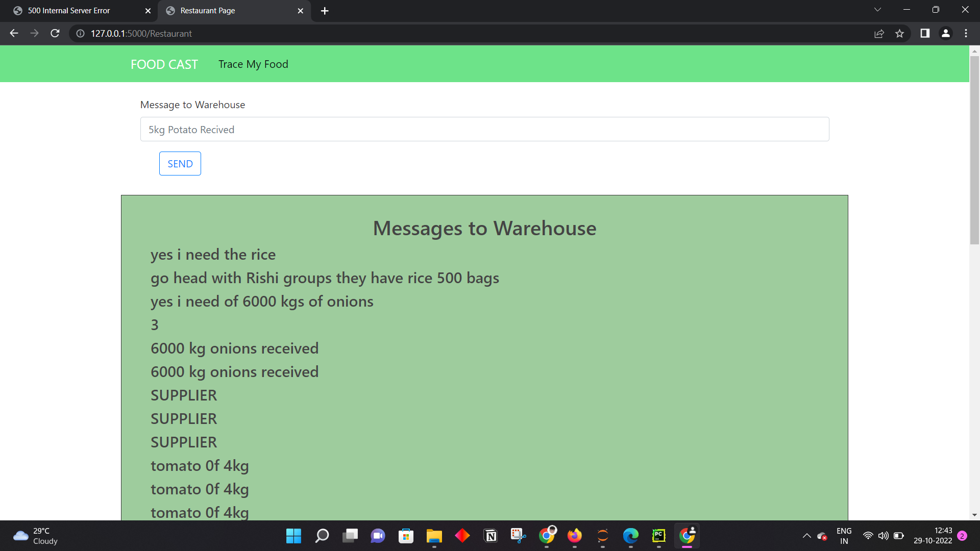Open Chrome's three-dot menu
Image resolution: width=980 pixels, height=551 pixels.
pyautogui.click(x=966, y=33)
